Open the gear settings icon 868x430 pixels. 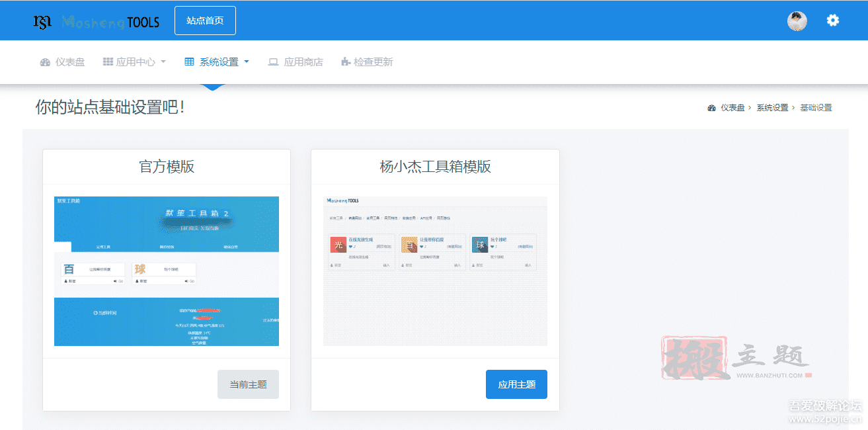tap(833, 21)
